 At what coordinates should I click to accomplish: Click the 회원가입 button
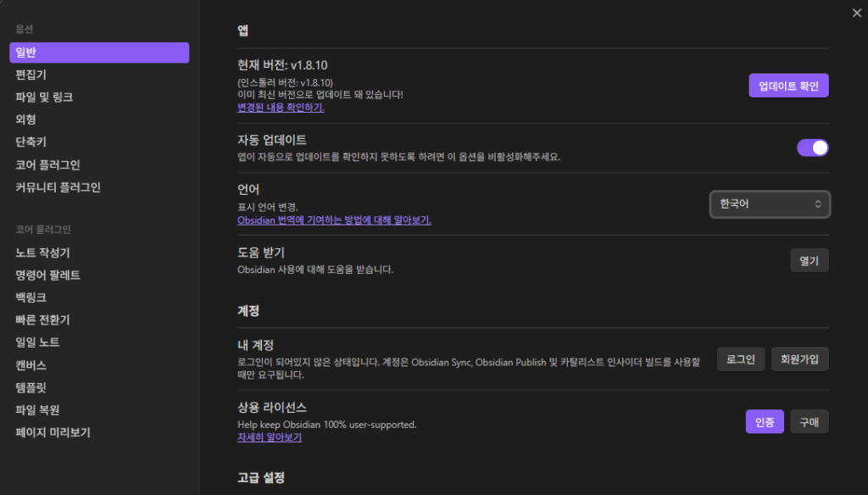point(799,360)
